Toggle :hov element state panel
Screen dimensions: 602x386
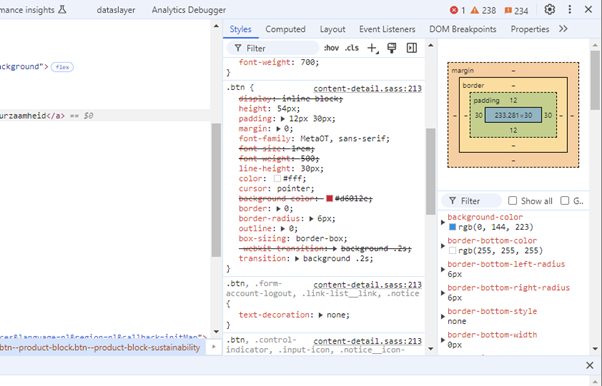point(331,48)
